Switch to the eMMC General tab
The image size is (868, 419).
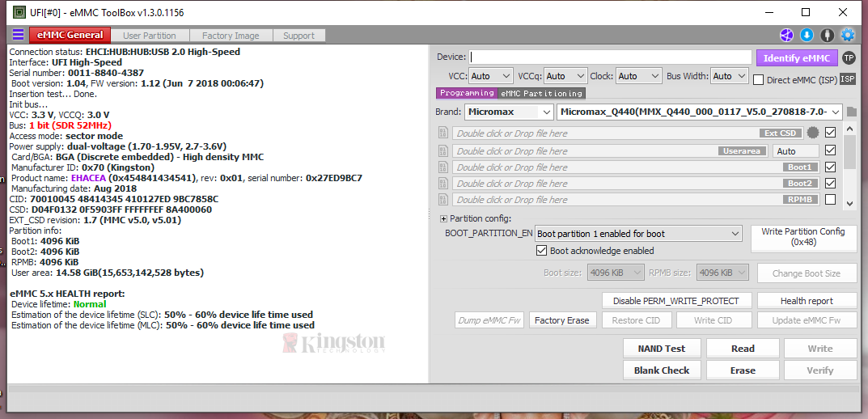70,35
